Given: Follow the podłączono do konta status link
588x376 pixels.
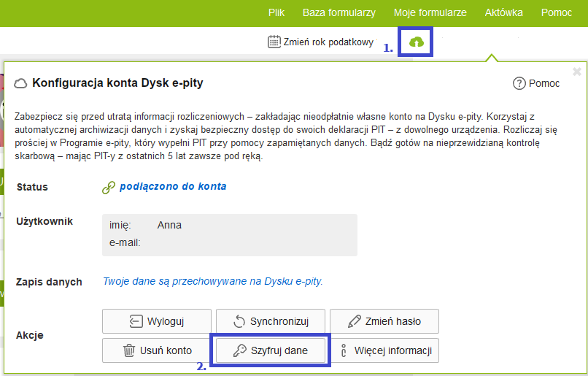Looking at the screenshot, I should pos(173,186).
